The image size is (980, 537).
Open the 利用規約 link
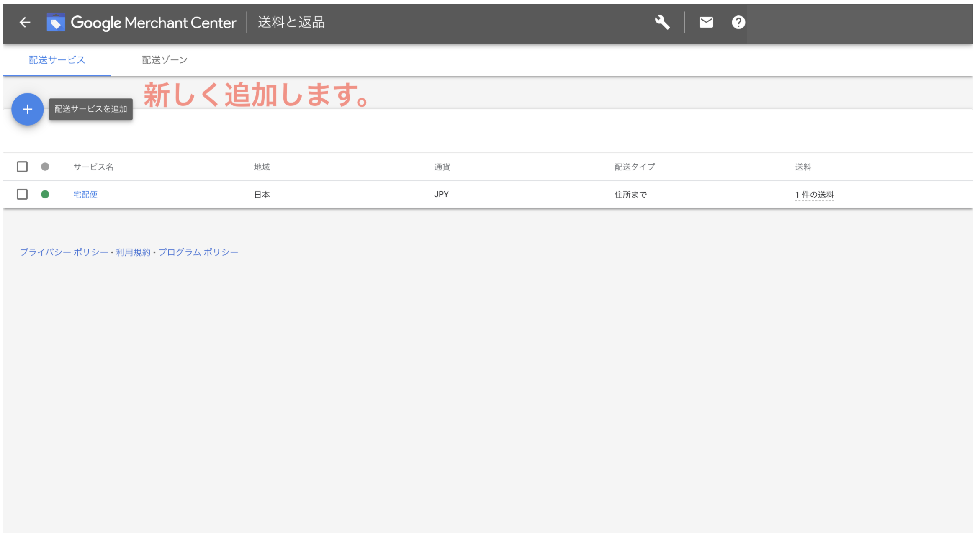pyautogui.click(x=134, y=252)
